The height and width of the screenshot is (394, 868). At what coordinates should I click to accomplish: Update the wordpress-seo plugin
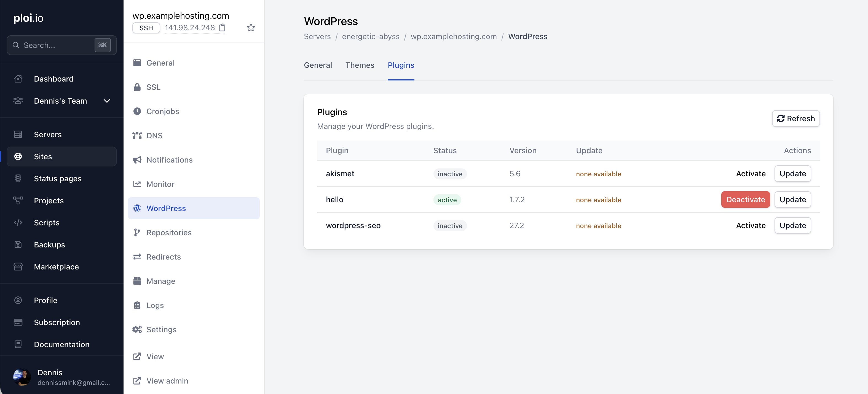tap(792, 225)
